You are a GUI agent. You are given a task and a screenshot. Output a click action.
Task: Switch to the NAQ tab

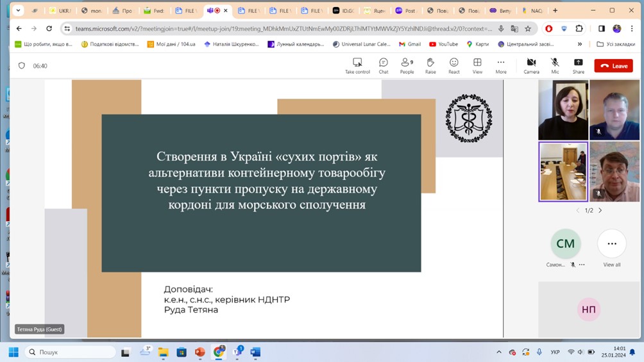pyautogui.click(x=532, y=11)
